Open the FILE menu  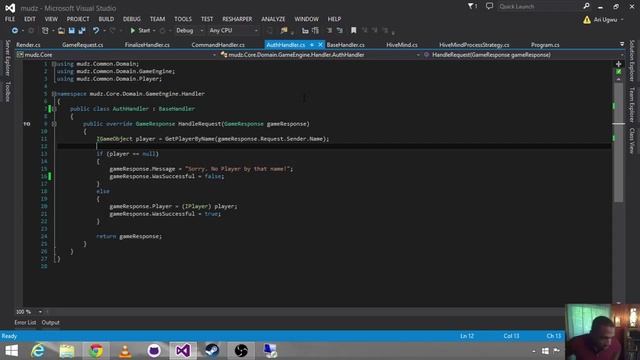coord(10,19)
